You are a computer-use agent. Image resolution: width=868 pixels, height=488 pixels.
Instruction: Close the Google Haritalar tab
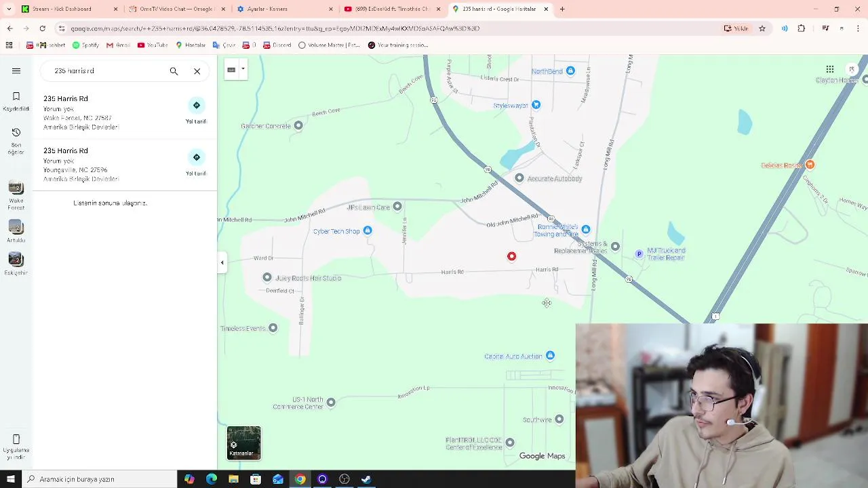coord(546,9)
